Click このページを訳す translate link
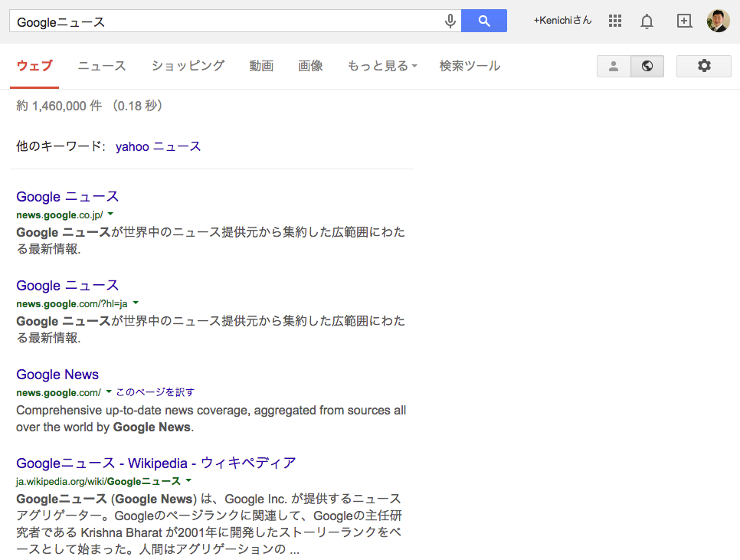Screen dimensions: 740x560 (156, 392)
